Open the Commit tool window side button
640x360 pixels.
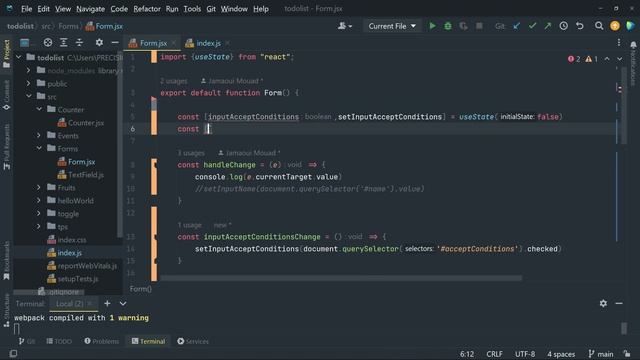[x=7, y=95]
